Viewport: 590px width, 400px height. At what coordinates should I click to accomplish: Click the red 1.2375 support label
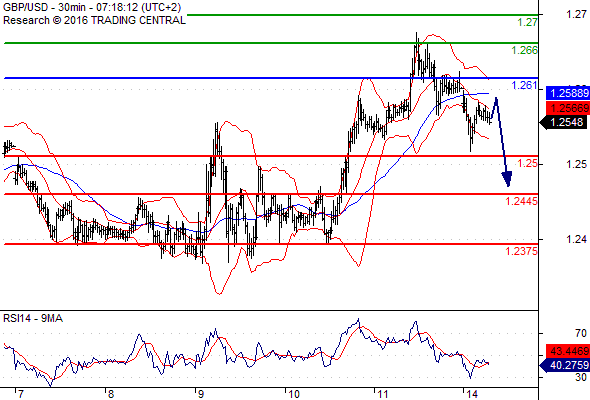pos(522,251)
